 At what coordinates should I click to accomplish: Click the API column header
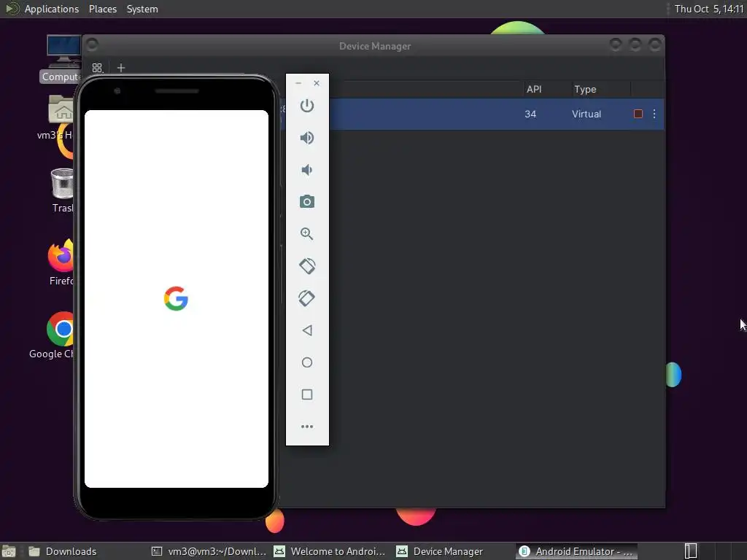(x=534, y=89)
